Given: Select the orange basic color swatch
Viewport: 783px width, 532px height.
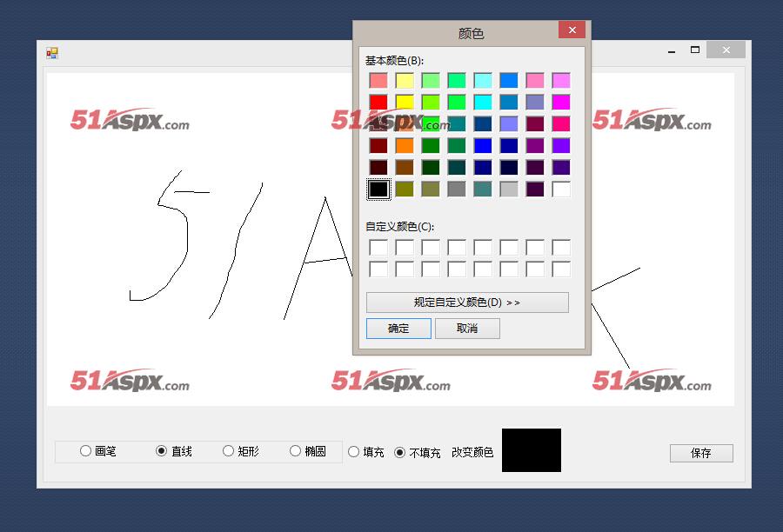Looking at the screenshot, I should coord(405,146).
